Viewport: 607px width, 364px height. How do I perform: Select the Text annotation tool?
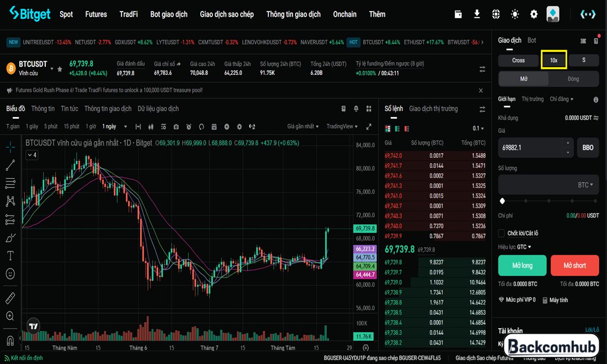tap(10, 256)
